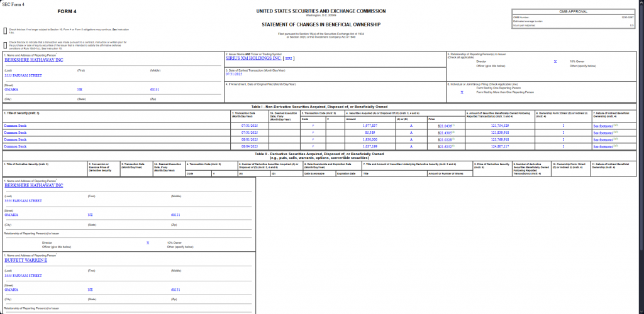Click 'STATEMENT OF CHANGES IN BENEFICIAL OWNERSHIP' title
Screen dimensions: 644x314
pyautogui.click(x=321, y=24)
